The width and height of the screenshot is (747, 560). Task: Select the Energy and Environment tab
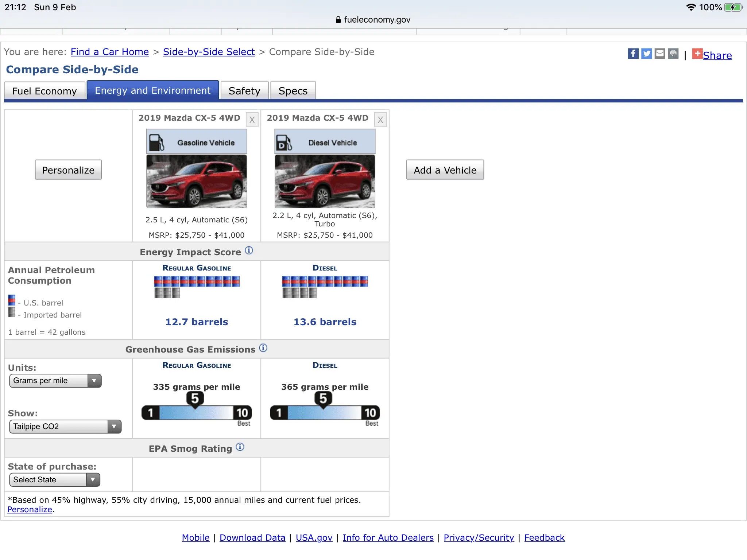click(x=153, y=90)
